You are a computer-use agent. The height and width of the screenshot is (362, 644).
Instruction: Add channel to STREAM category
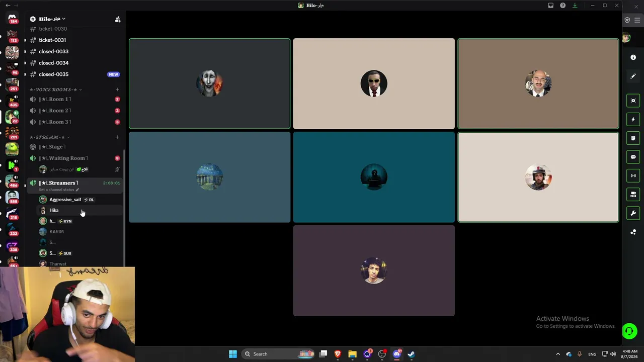117,137
